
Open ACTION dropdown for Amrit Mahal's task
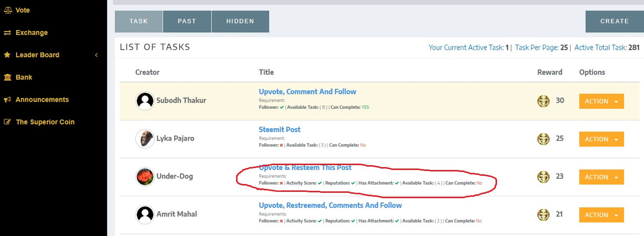(601, 215)
